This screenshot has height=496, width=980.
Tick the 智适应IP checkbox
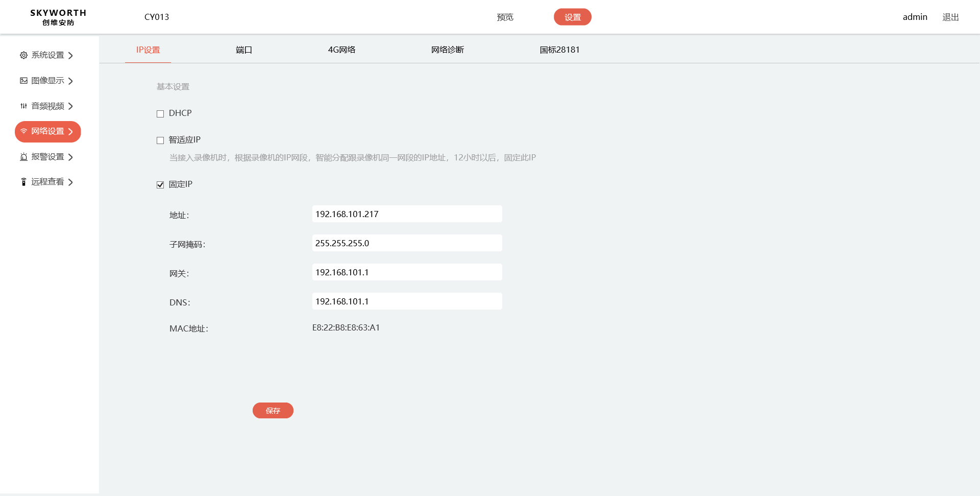click(x=160, y=140)
